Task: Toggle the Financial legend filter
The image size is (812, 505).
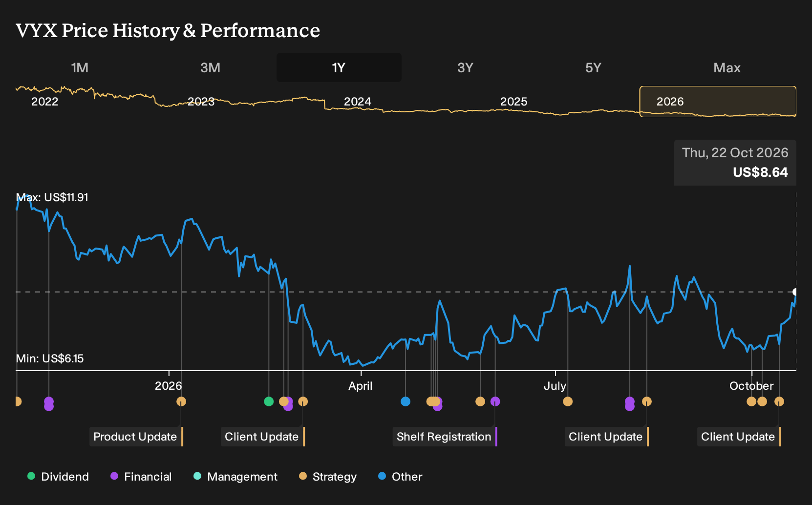Action: tap(141, 477)
